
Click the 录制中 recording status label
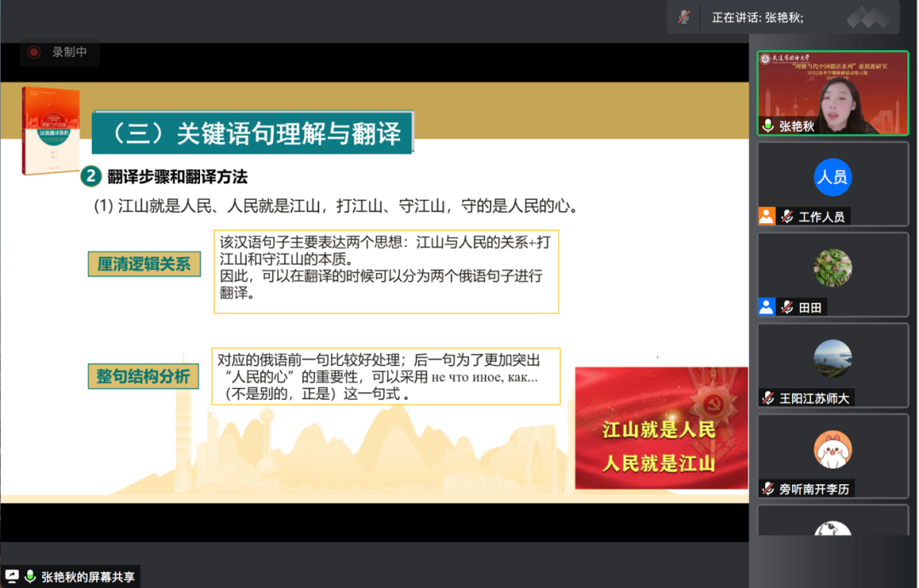pyautogui.click(x=69, y=52)
